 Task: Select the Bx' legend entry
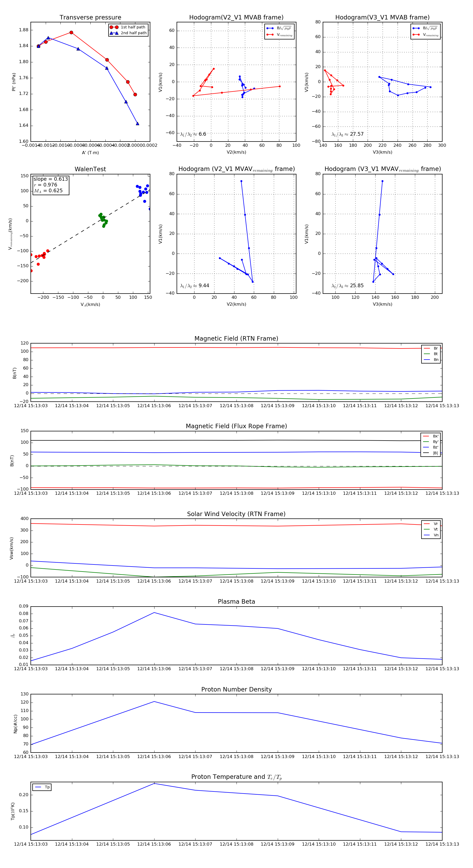tap(431, 436)
